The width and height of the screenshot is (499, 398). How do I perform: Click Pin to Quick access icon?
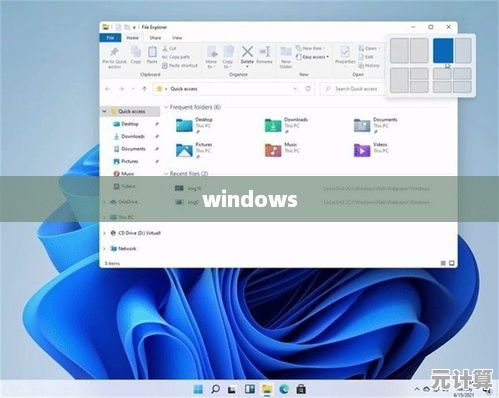coord(114,52)
